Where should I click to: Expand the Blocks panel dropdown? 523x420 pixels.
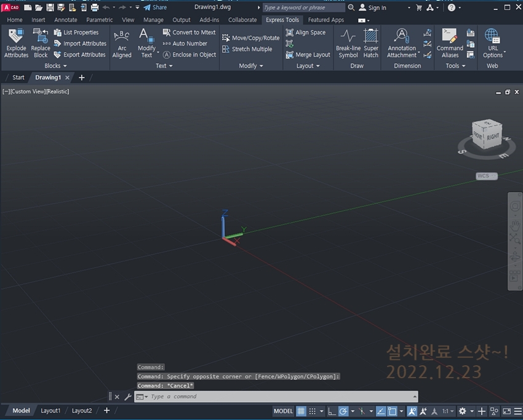click(x=56, y=66)
